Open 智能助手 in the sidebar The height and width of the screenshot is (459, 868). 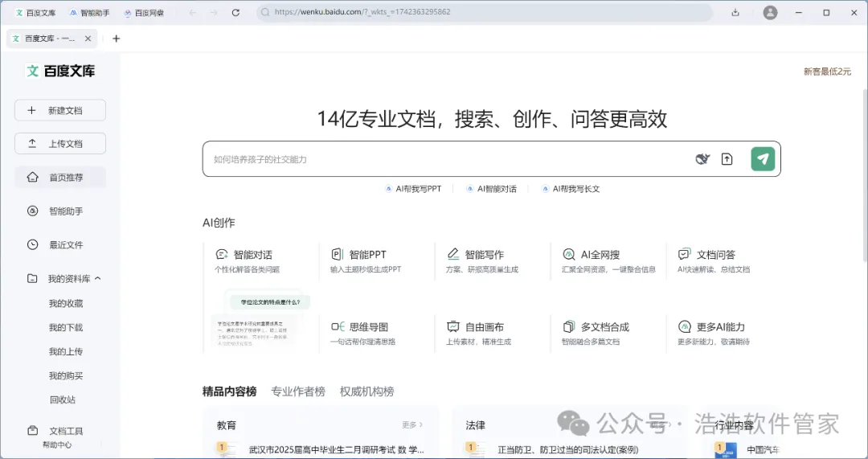point(59,211)
